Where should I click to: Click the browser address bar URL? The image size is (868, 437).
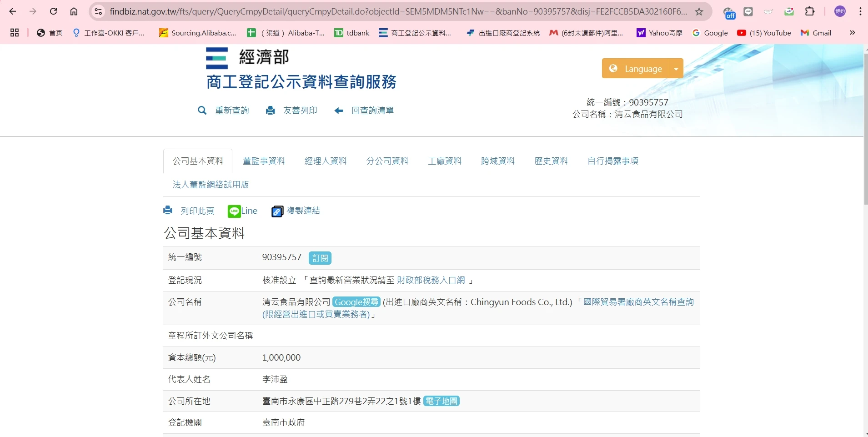pyautogui.click(x=398, y=12)
